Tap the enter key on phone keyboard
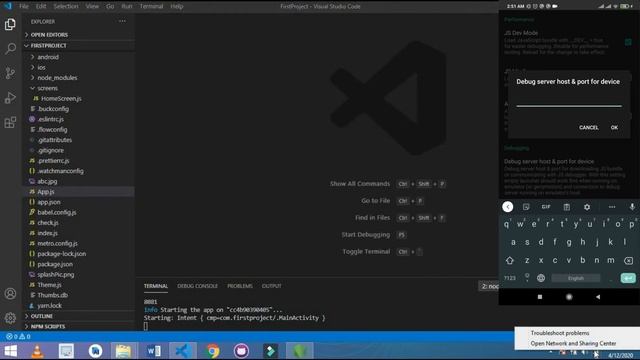 (x=628, y=278)
